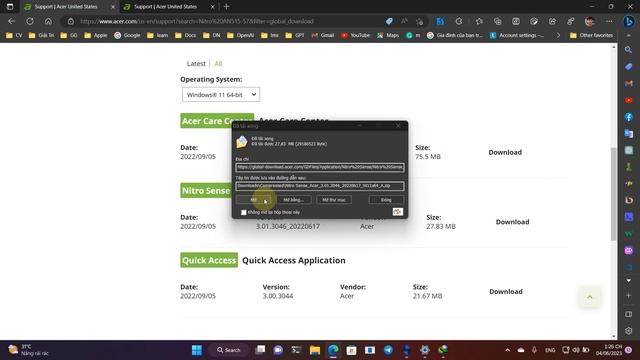
Task: Open the browser home page
Action: (x=48, y=21)
